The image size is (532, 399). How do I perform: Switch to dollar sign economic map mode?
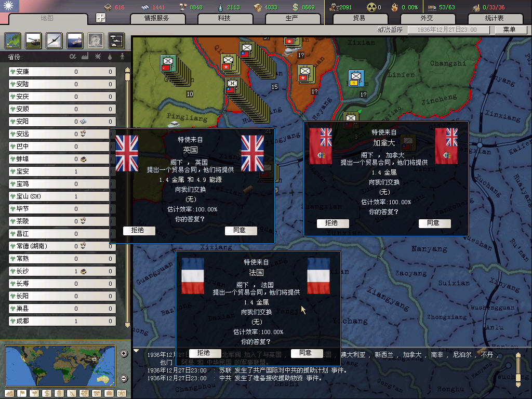point(47,393)
